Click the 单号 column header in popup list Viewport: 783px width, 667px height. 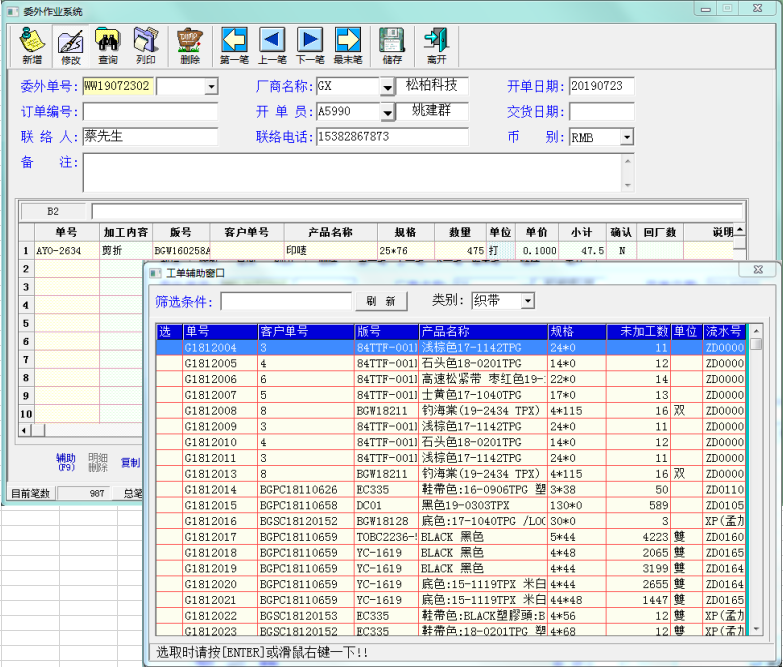(220, 332)
